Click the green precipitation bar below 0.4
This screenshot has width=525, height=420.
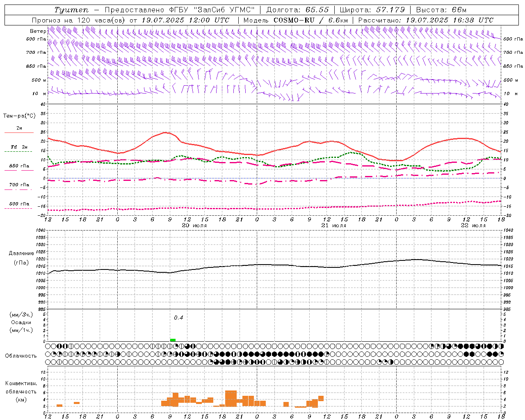click(173, 340)
